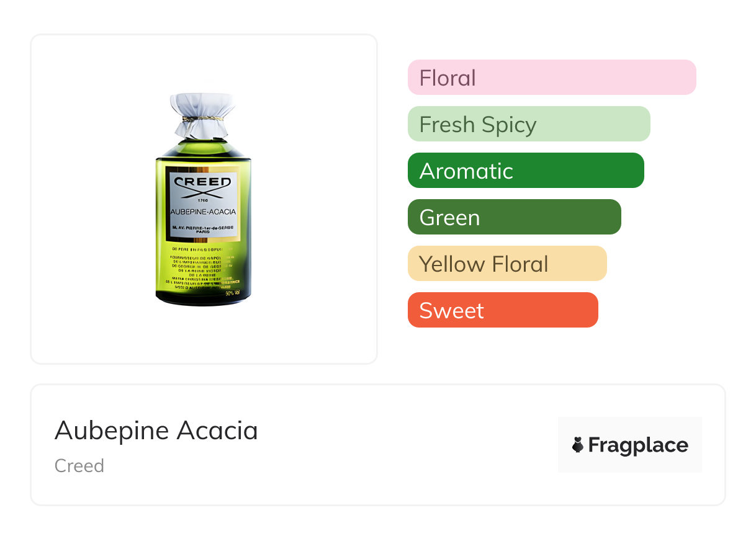Click the orange Sweet accord bar
The width and height of the screenshot is (756, 536).
(502, 310)
